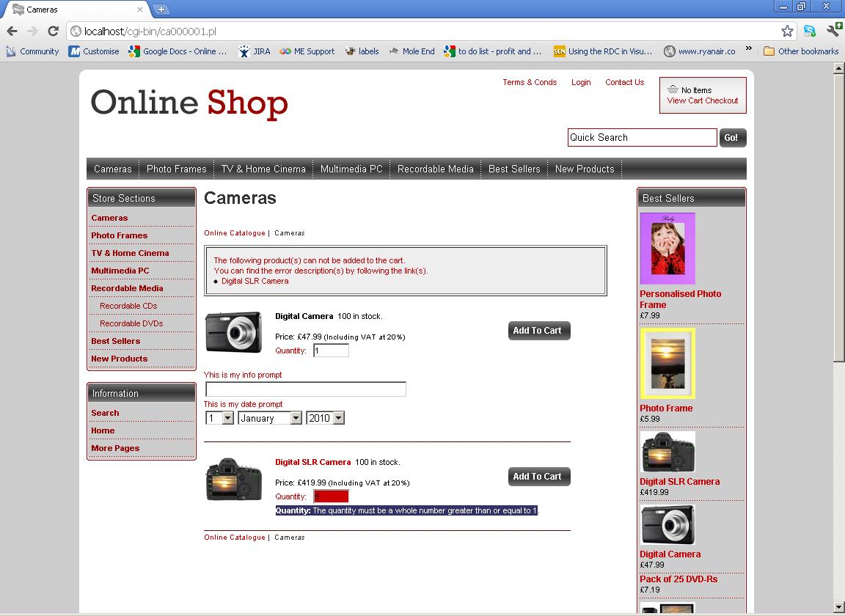Follow the Digital SLR Camera error link
Viewport: 845px width, 616px height.
pos(255,281)
